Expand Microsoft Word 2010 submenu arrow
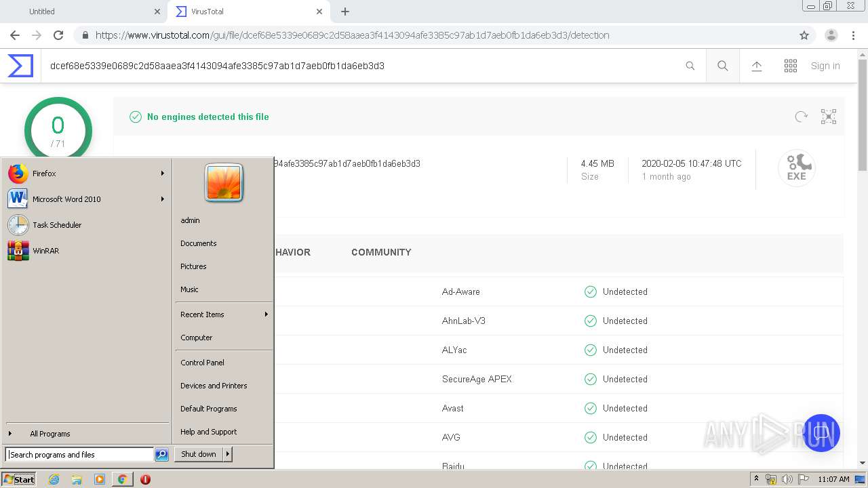 tap(162, 199)
